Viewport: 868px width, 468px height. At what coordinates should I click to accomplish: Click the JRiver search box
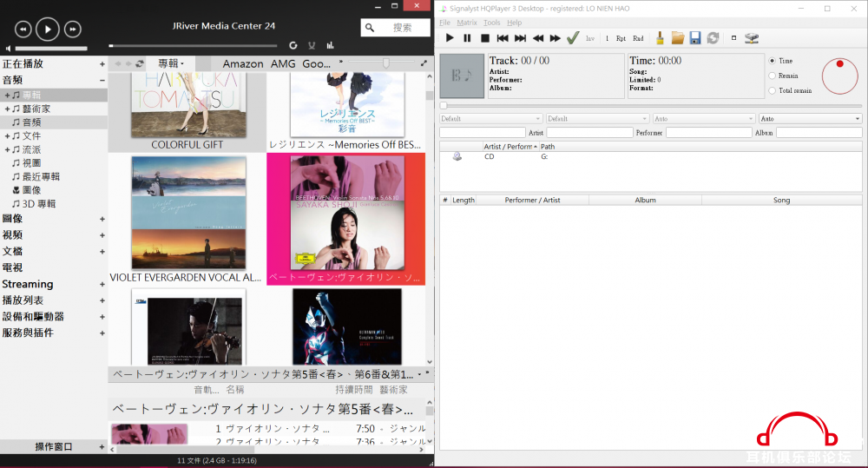point(395,28)
